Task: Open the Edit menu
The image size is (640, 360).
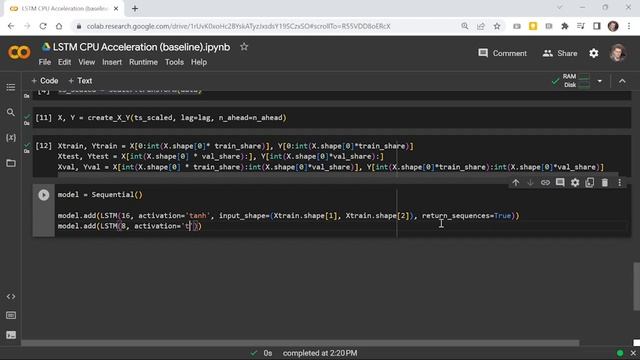Action: (64, 62)
